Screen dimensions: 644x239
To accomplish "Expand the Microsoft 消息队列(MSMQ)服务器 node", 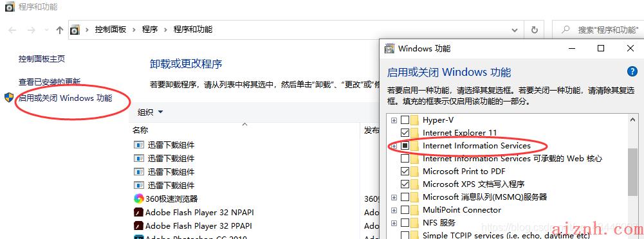I will [394, 198].
